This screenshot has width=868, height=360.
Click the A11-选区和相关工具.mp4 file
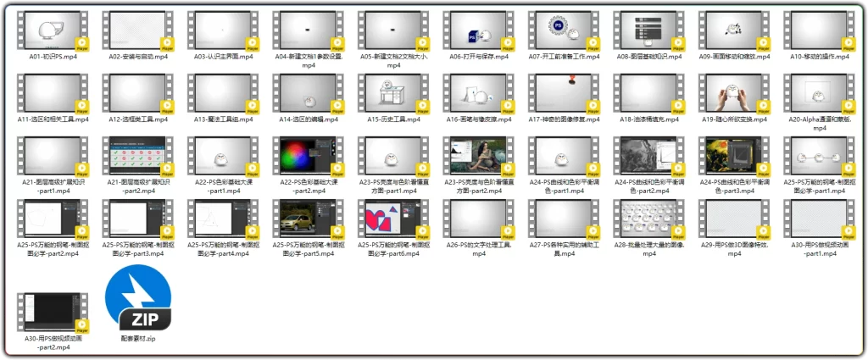(x=53, y=93)
